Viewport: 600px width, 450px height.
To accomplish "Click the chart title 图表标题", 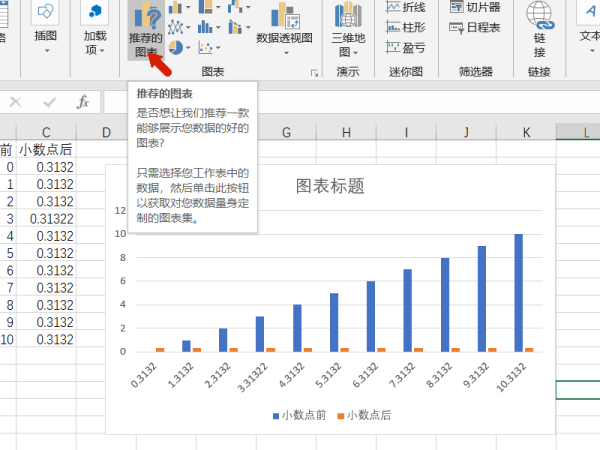I will point(330,186).
